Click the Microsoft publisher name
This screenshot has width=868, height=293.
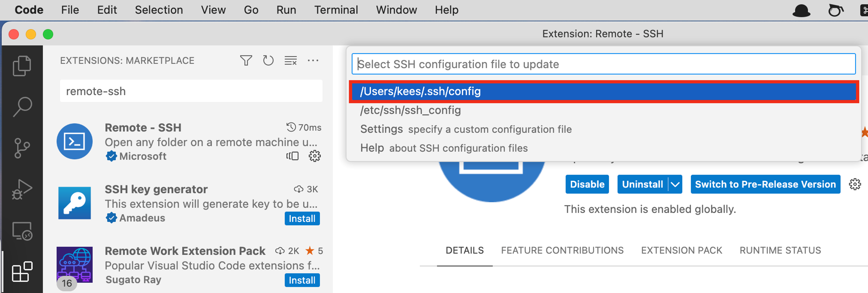click(x=143, y=156)
